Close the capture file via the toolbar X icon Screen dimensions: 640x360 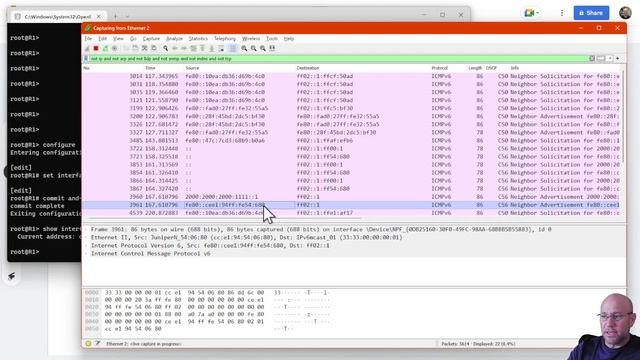[x=144, y=48]
